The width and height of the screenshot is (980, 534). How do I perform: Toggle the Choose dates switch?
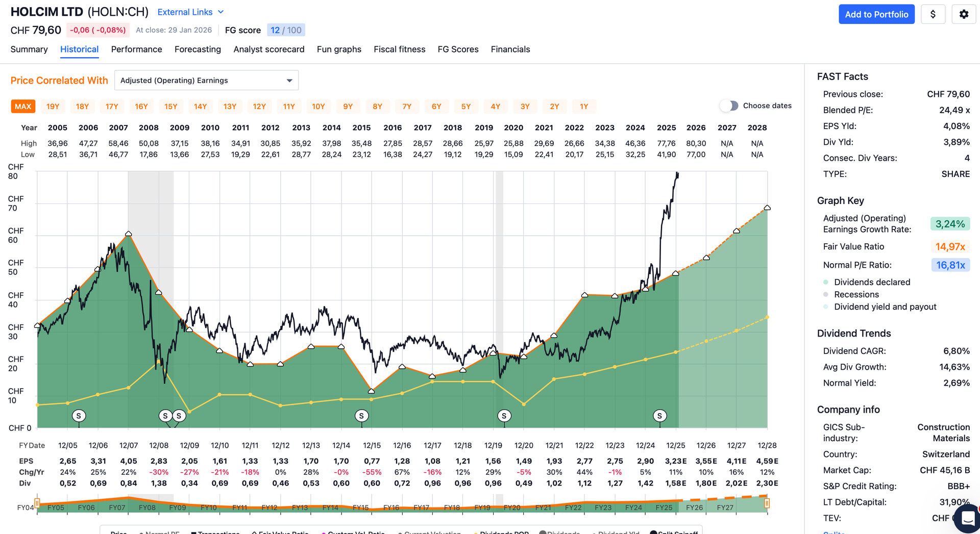[729, 106]
